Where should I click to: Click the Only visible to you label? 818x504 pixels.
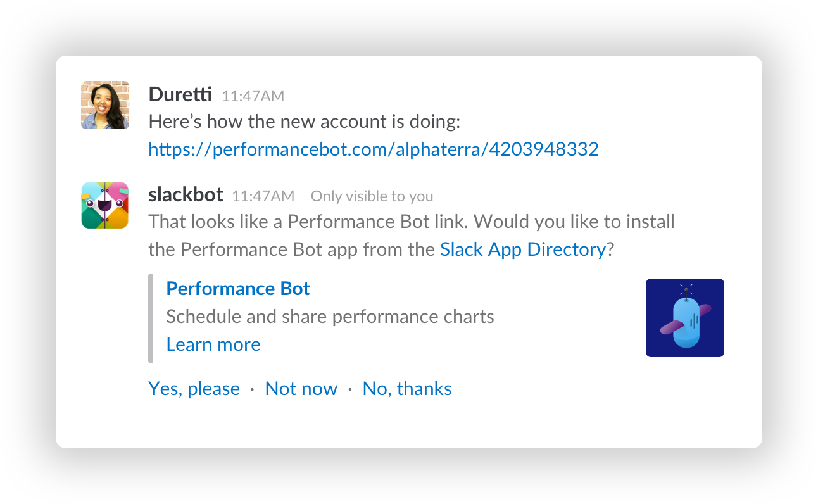click(x=372, y=196)
